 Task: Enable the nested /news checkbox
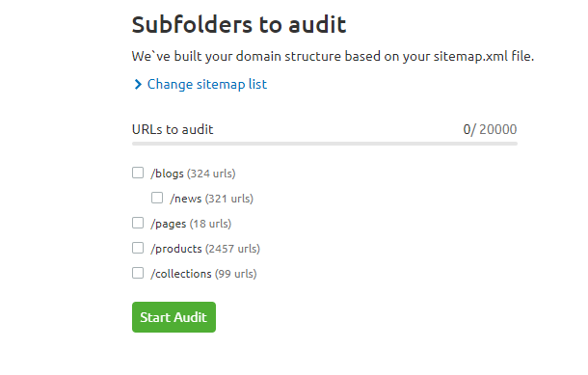[x=157, y=198]
